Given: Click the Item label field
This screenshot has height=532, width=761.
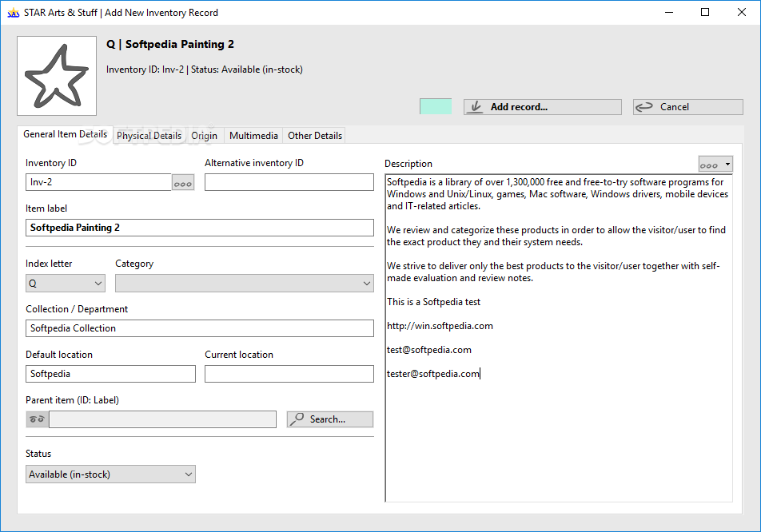Looking at the screenshot, I should click(200, 228).
